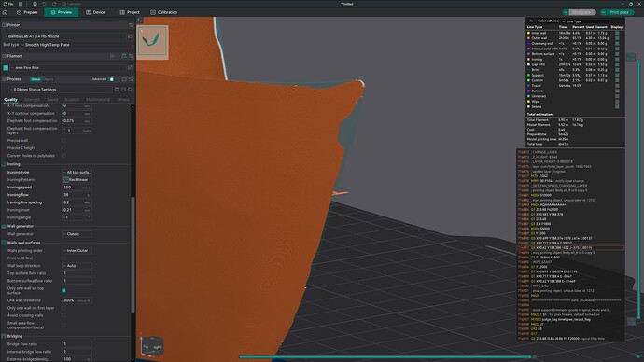The image size is (644, 362).
Task: Click the view orientation cube
Action: (152, 346)
